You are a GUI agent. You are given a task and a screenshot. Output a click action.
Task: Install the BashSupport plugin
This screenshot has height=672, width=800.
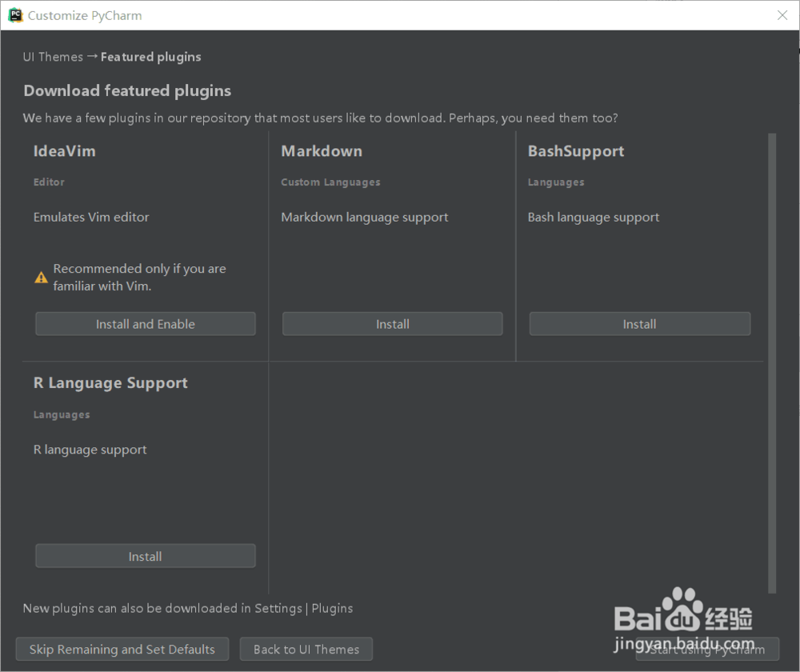click(x=640, y=324)
